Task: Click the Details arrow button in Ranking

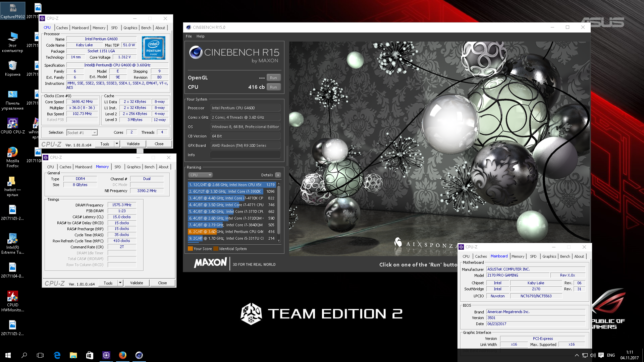Action: click(278, 175)
